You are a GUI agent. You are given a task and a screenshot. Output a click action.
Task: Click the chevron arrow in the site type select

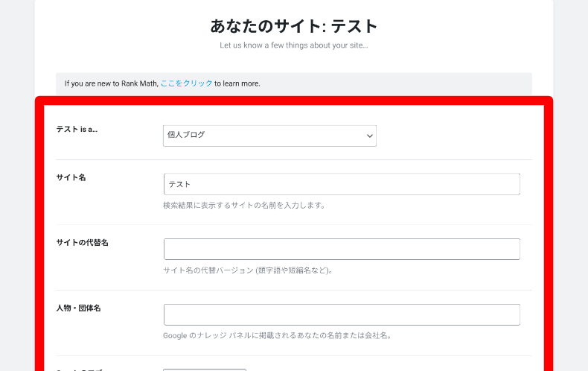tap(369, 136)
